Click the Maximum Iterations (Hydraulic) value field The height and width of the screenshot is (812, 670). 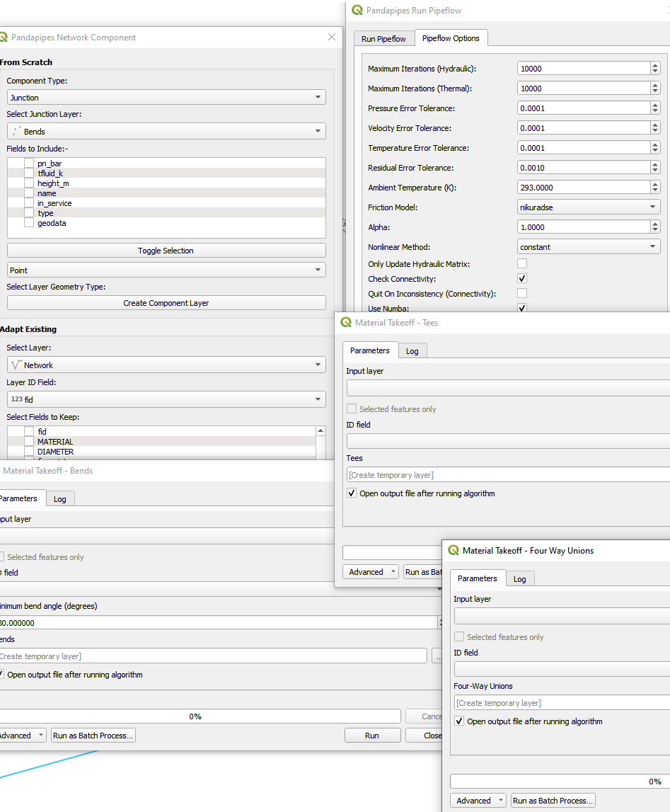click(584, 69)
